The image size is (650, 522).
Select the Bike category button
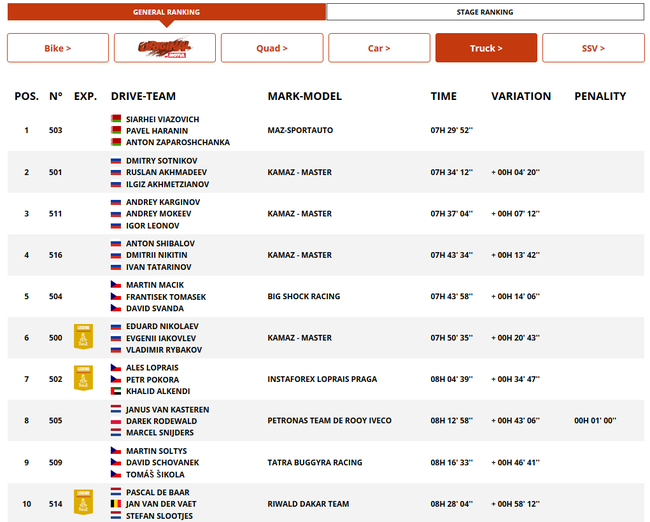tap(58, 48)
